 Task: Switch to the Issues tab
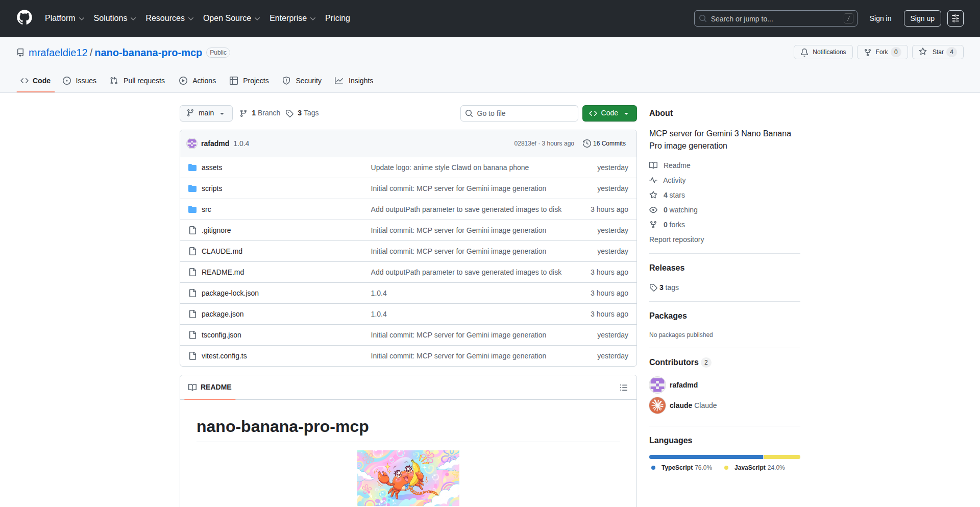80,81
